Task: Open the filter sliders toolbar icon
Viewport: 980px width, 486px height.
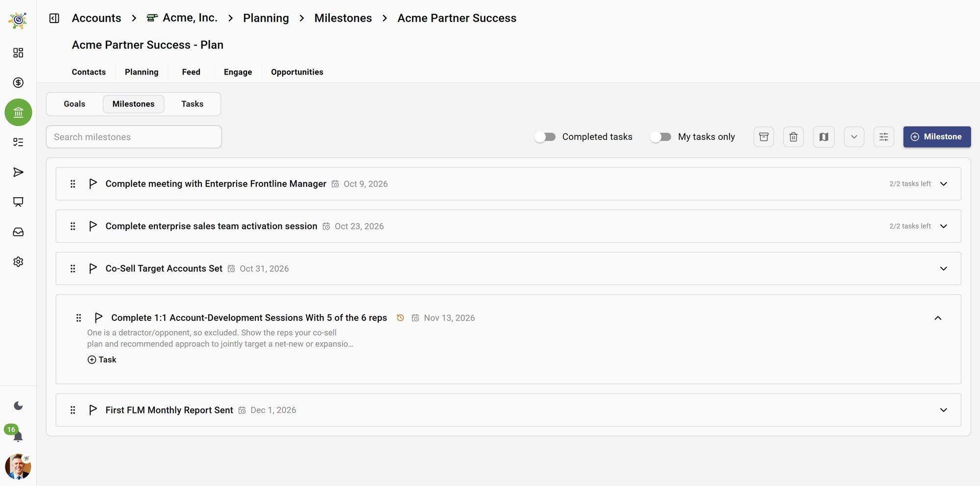Action: click(884, 137)
